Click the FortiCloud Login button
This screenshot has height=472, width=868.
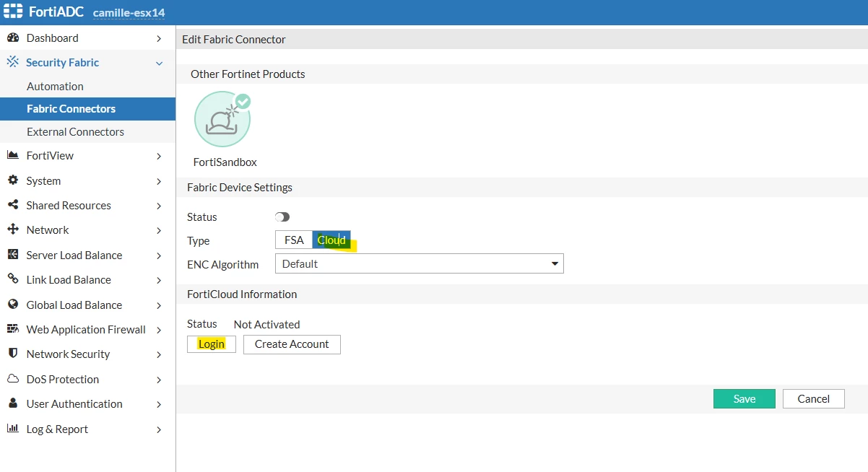pos(212,344)
